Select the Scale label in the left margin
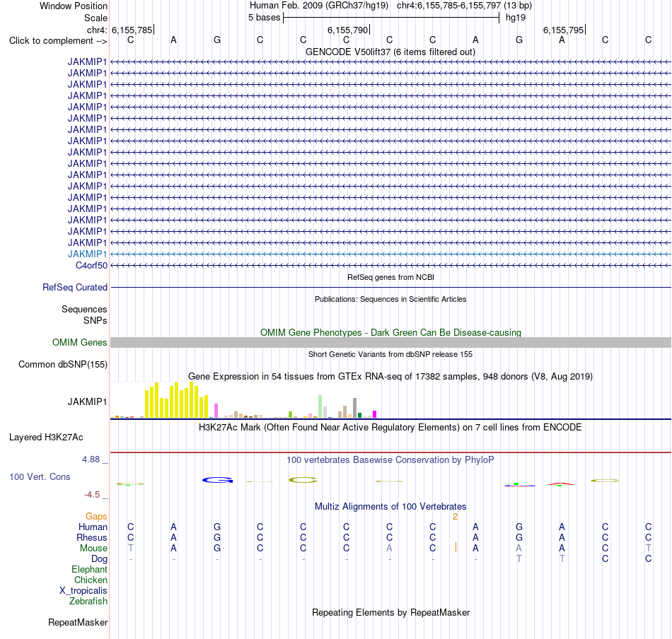The width and height of the screenshot is (672, 639). coord(95,18)
